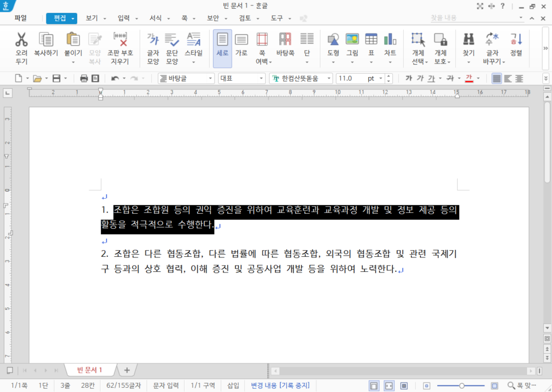552x392 pixels.
Task: Add a new document tab with plus
Action: [127, 370]
